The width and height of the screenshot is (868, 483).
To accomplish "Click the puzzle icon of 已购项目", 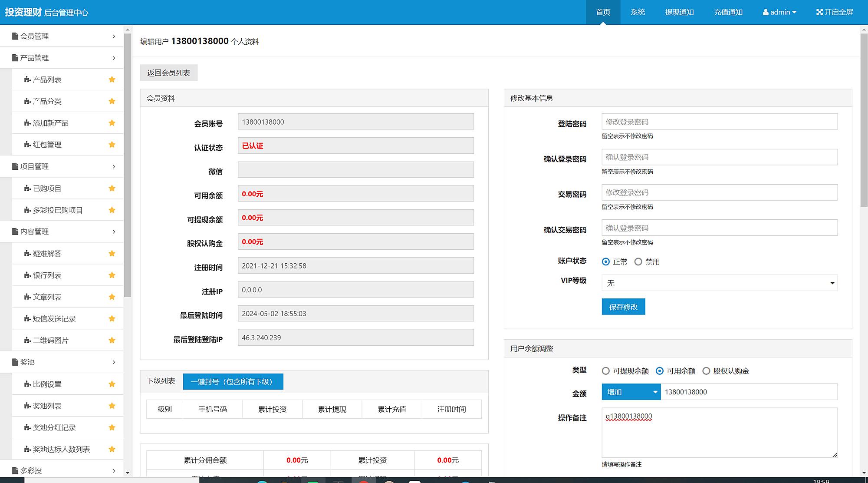I will click(27, 189).
